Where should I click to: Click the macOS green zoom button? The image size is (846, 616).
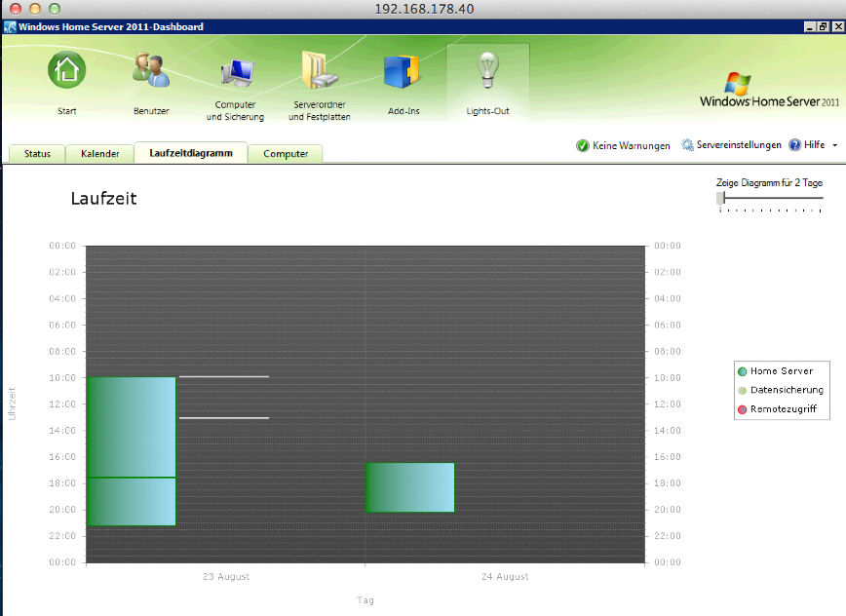(x=55, y=9)
